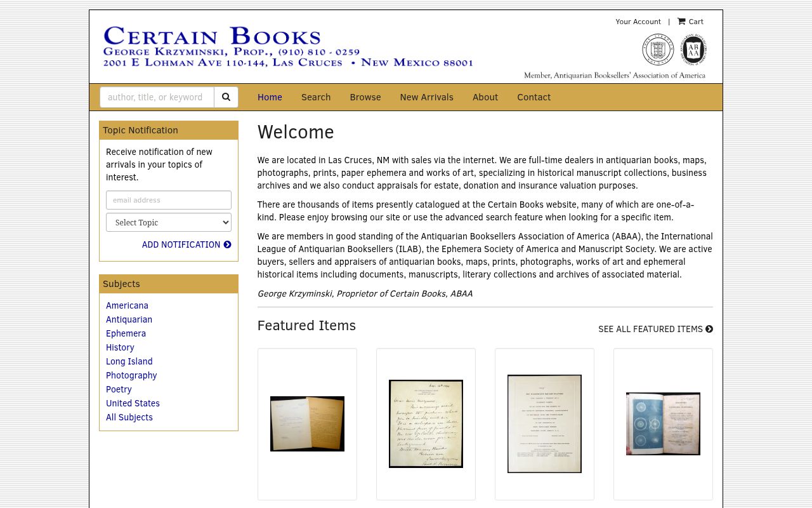Open the shopping Cart
Screen dimensions: 812x508
tap(690, 22)
